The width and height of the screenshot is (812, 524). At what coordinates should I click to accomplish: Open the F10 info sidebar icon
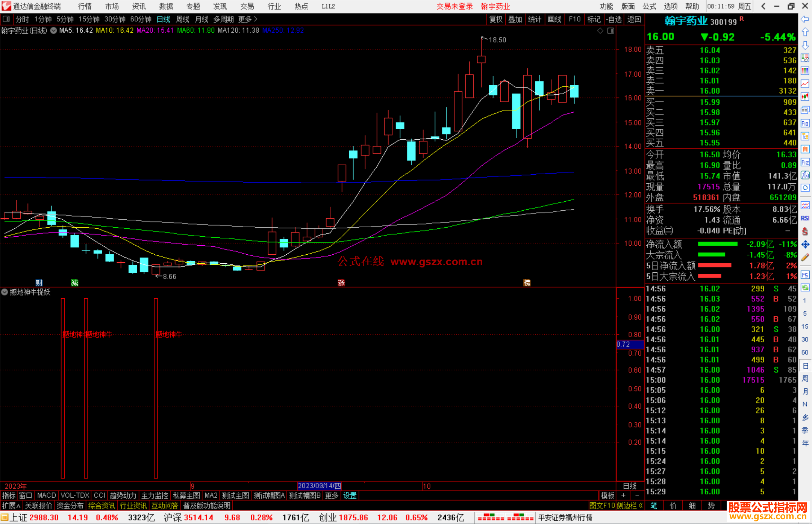point(805,123)
